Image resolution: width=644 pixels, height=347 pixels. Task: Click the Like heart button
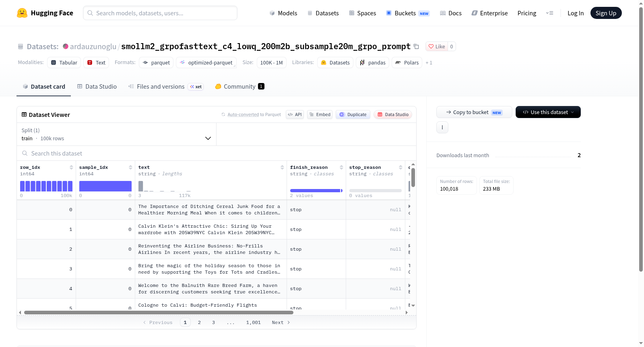click(x=437, y=46)
